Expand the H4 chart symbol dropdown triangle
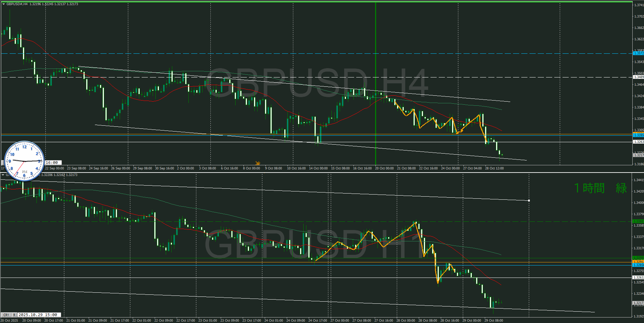Image resolution: width=644 pixels, height=323 pixels. [x=3, y=4]
